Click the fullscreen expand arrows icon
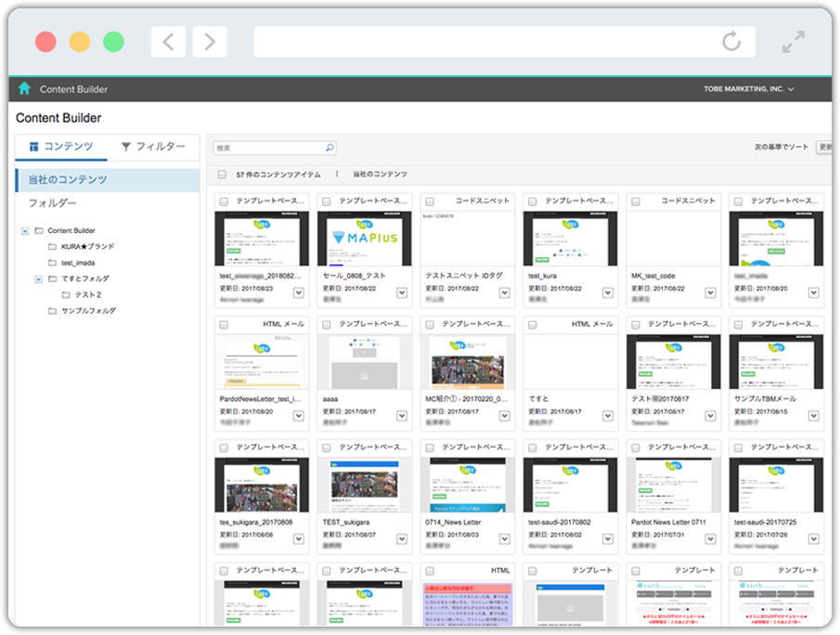The image size is (840, 635). click(x=794, y=42)
